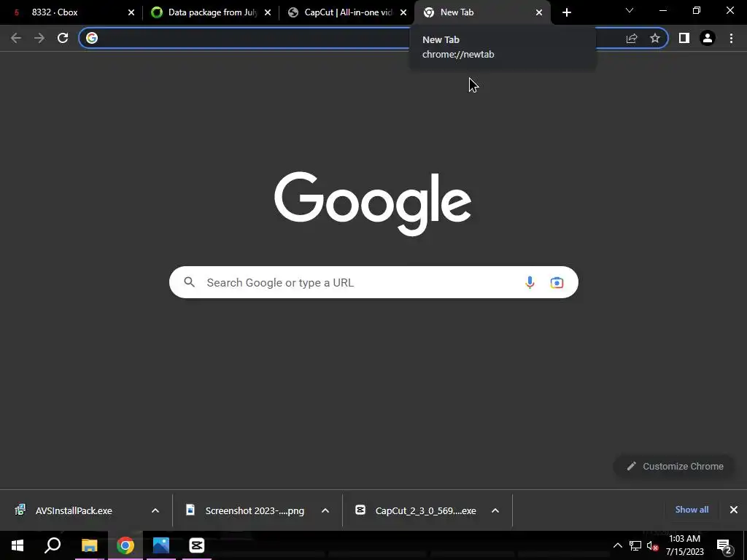Share this page using the share icon

tap(632, 38)
